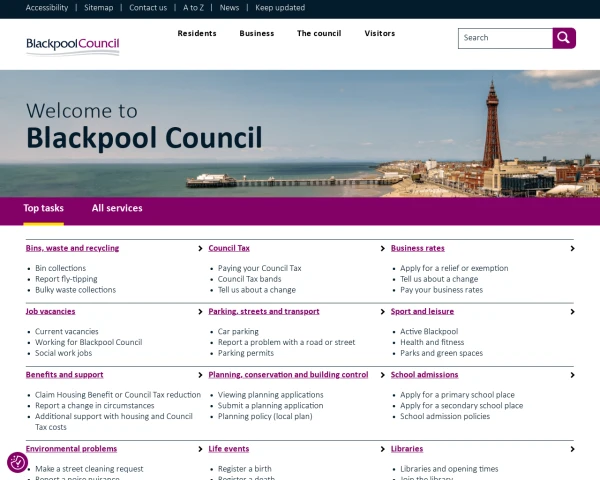Expand the Benefits and support chevron

pos(200,375)
